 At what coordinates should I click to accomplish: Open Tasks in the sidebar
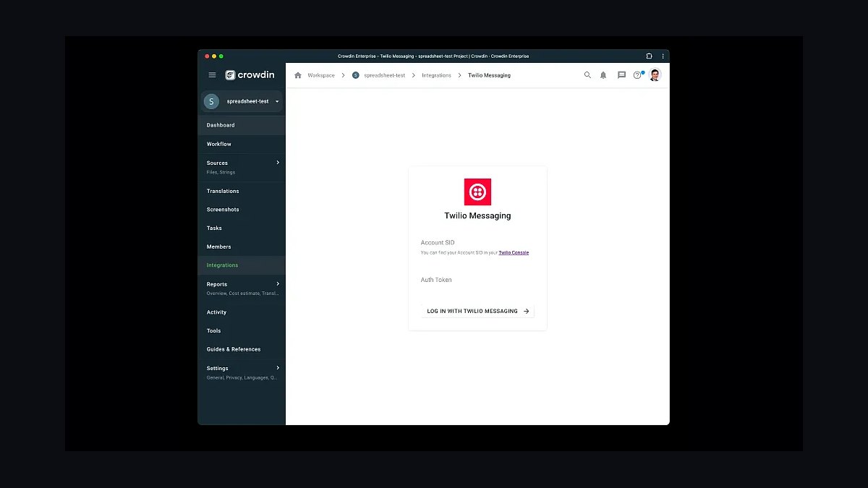(242, 228)
